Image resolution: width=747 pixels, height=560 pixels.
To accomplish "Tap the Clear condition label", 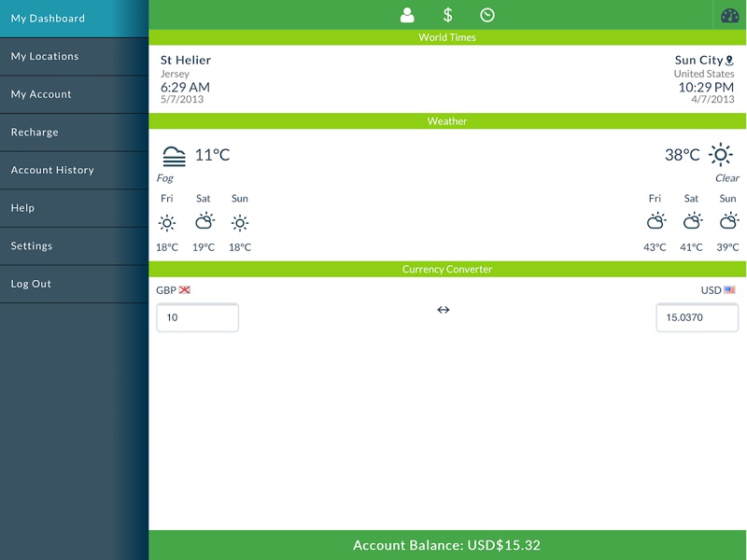I will (727, 178).
